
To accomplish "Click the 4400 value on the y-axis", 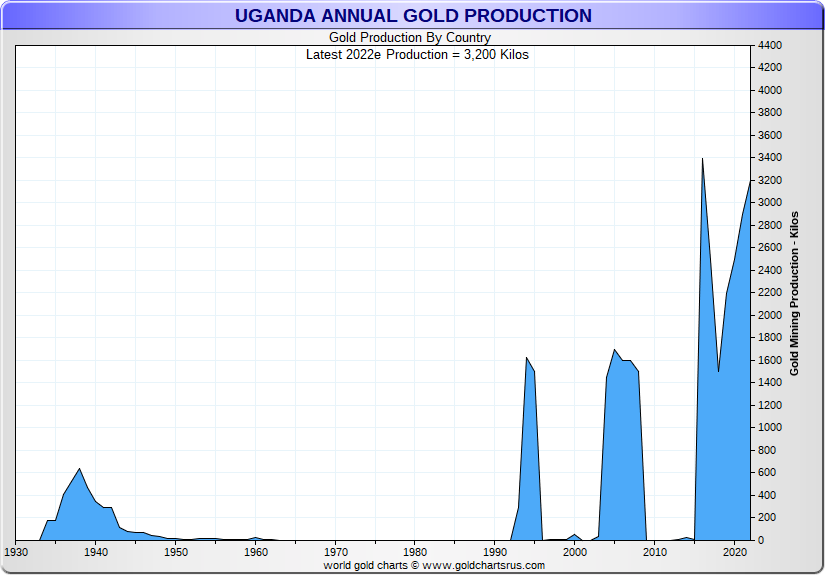I will click(769, 46).
